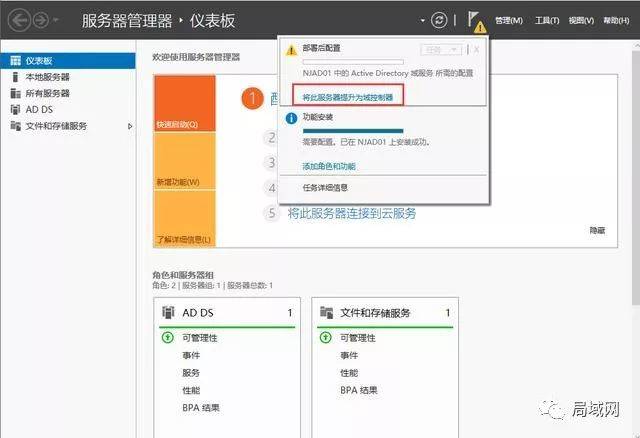Screen dimensions: 640x438
Task: Open 服务 in the AD DS tile
Action: point(191,373)
